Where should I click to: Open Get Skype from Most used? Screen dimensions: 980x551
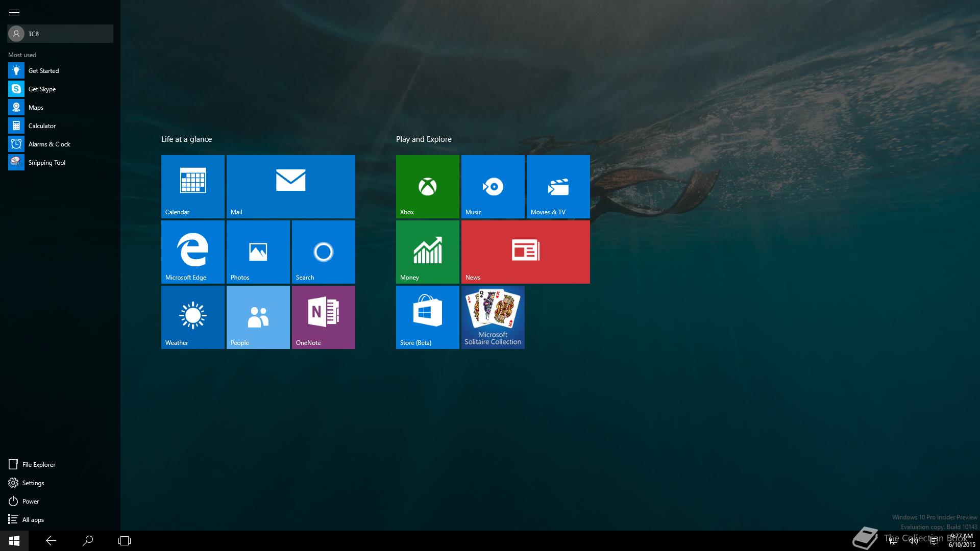coord(60,89)
